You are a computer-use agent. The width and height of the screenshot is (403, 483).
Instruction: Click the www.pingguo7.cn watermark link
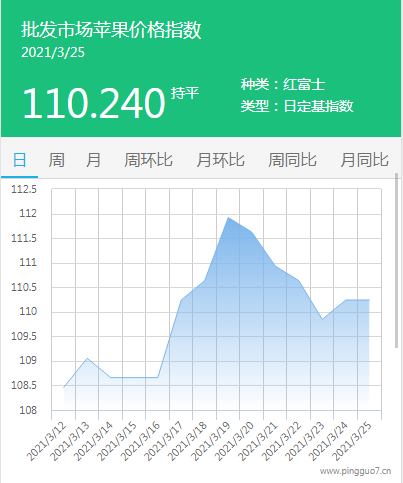click(355, 471)
